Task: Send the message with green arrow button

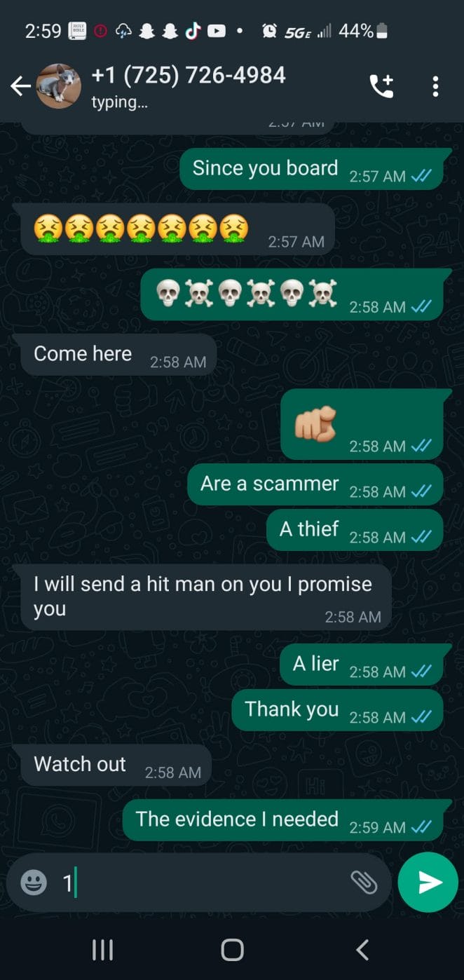Action: 428,883
